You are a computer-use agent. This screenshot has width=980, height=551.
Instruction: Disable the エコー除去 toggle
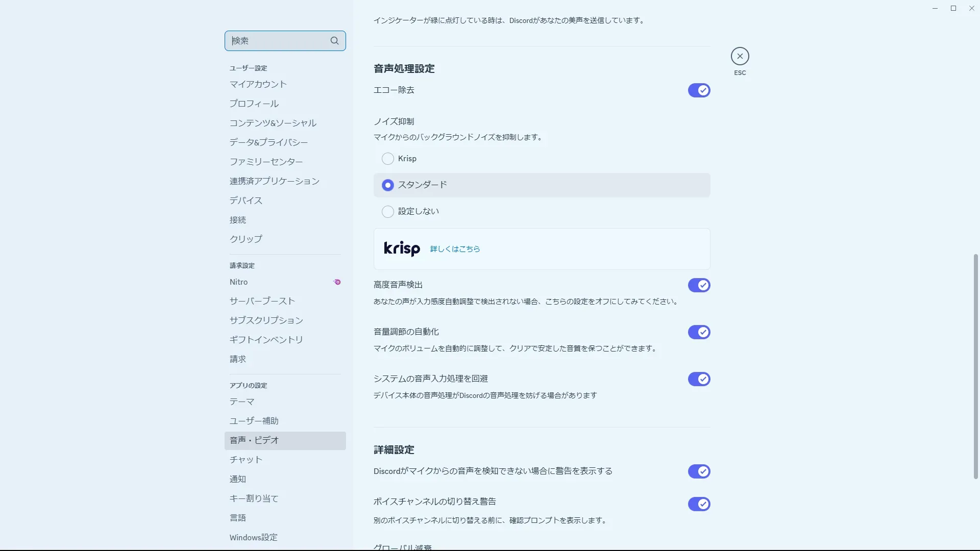click(699, 90)
